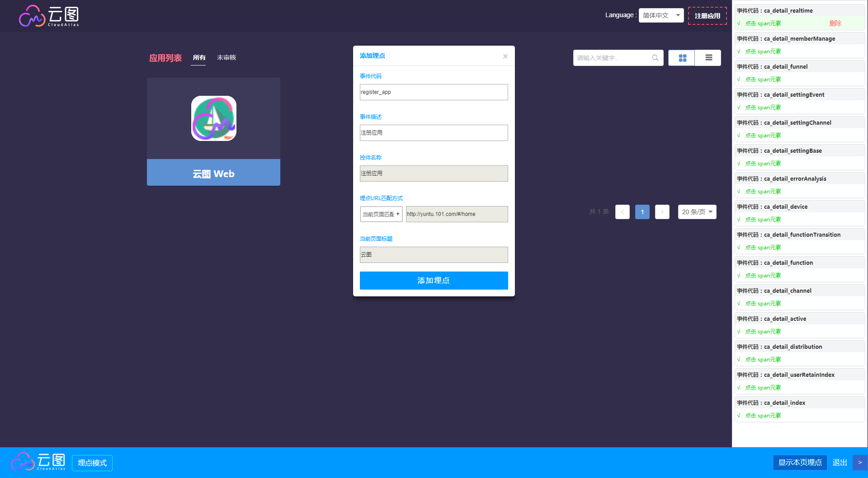Click the 事件代码 input field
The image size is (868, 478).
click(x=434, y=92)
